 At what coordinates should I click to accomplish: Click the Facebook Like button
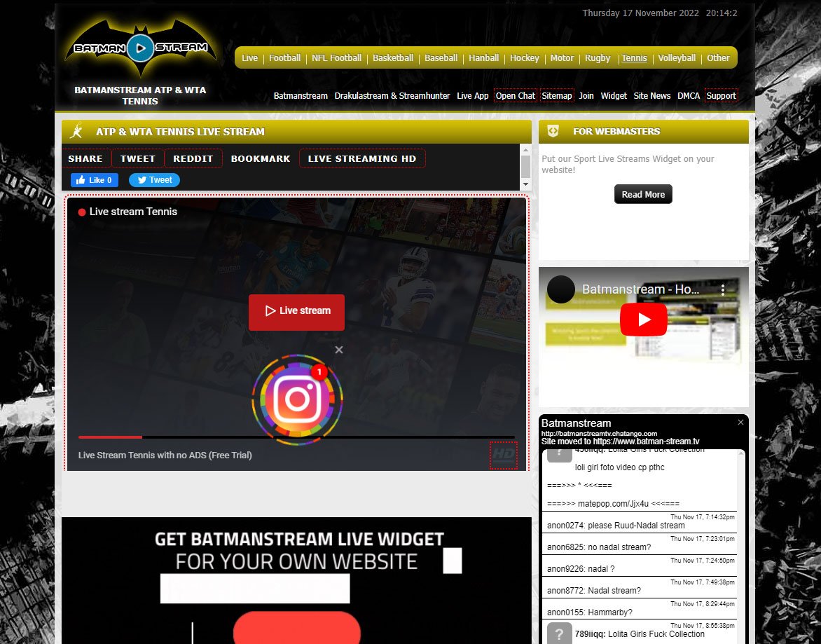point(95,180)
